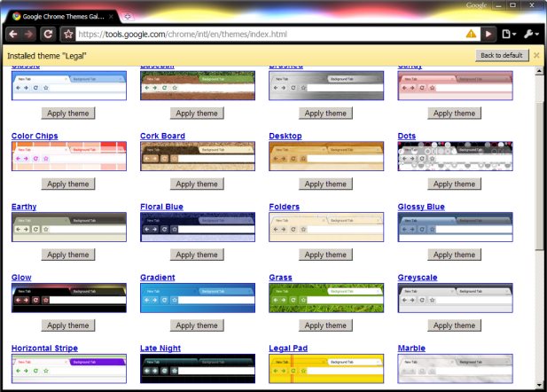Click the Floral Blue preview thumbnail
The width and height of the screenshot is (547, 392).
point(198,227)
